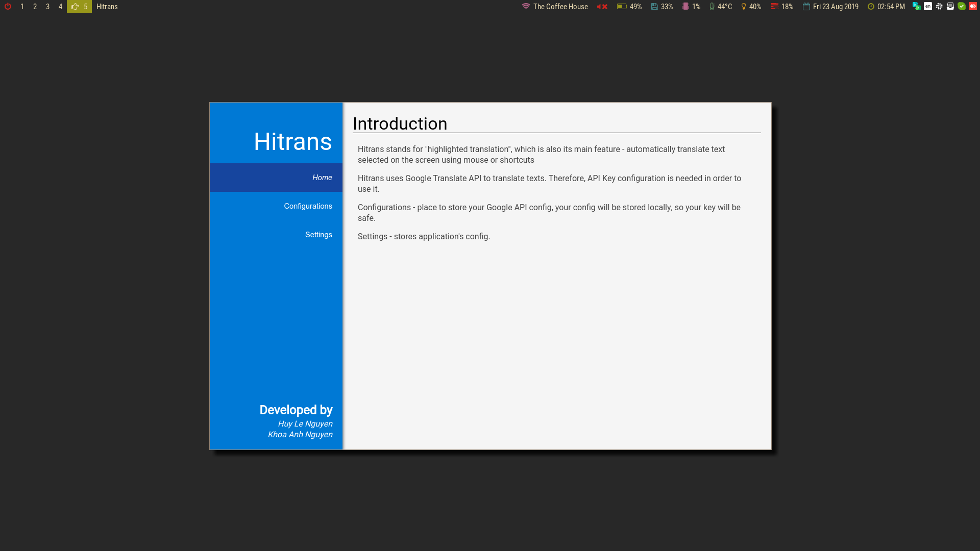Click the memory usage icon showing 18%

pyautogui.click(x=774, y=7)
